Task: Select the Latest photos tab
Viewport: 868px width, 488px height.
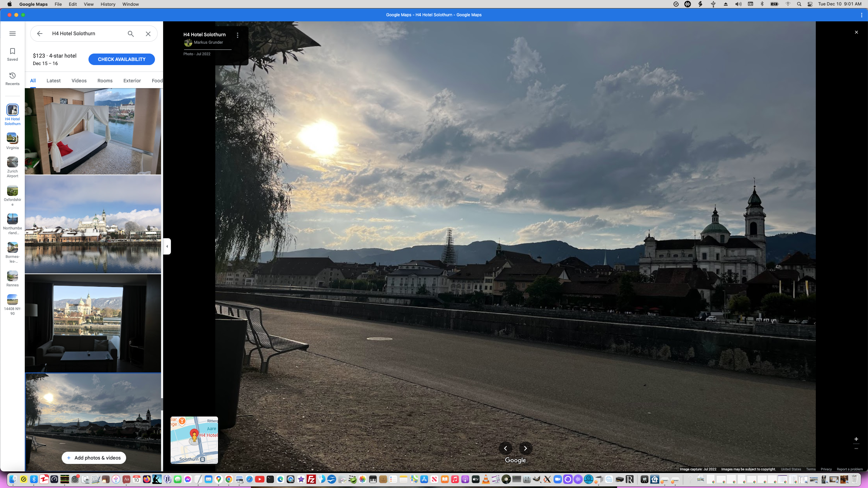Action: pyautogui.click(x=54, y=81)
